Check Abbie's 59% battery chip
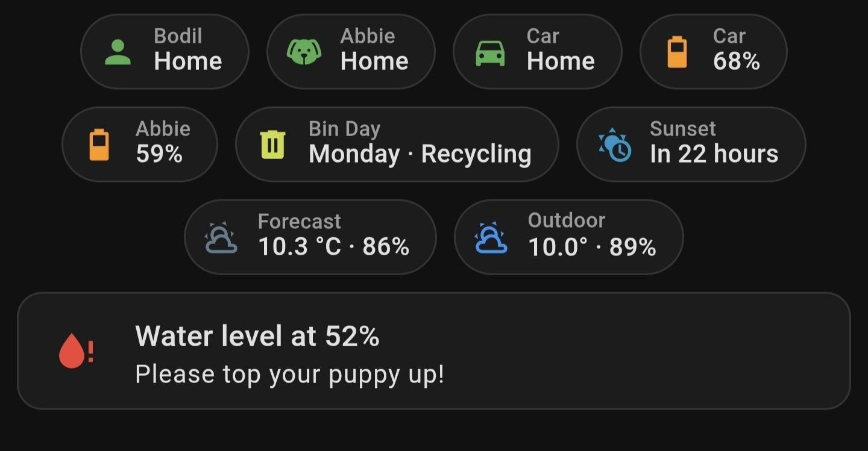The height and width of the screenshot is (451, 868). coord(139,143)
